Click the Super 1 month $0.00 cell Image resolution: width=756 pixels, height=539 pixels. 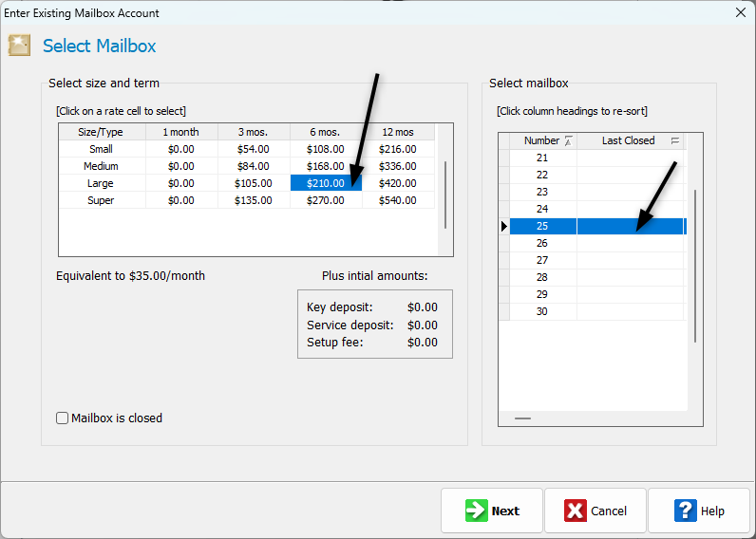coord(181,200)
